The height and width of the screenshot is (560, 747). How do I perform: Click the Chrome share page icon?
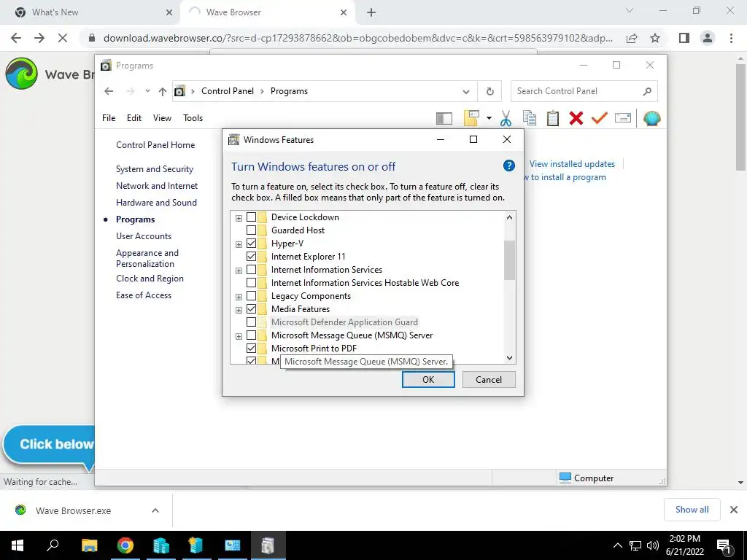(x=632, y=38)
